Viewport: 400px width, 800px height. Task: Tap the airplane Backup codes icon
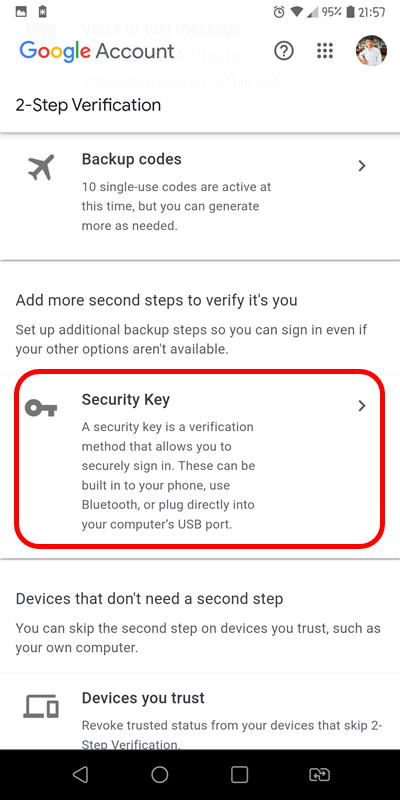41,168
